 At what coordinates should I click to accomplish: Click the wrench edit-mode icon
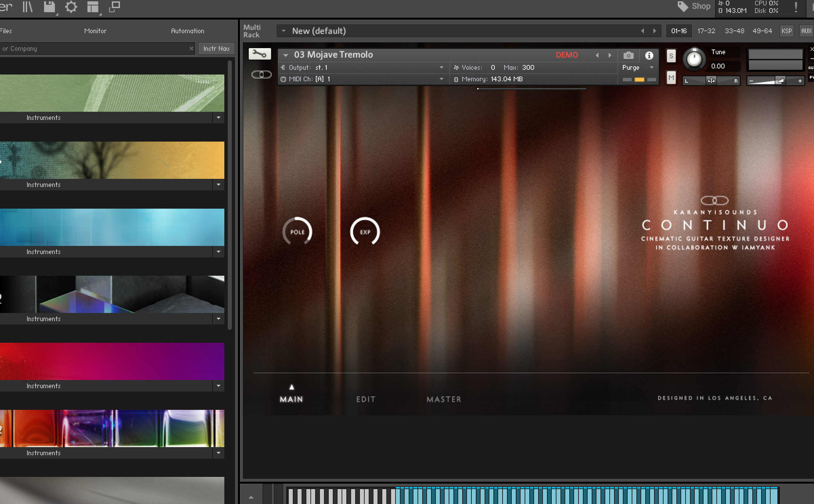coord(260,54)
